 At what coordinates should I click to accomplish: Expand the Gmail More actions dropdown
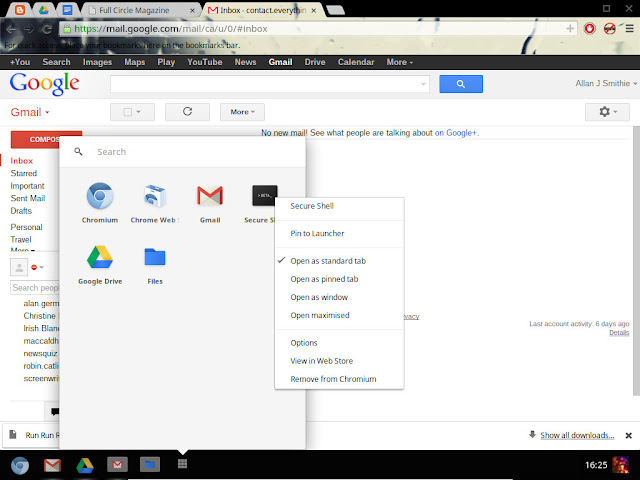242,112
